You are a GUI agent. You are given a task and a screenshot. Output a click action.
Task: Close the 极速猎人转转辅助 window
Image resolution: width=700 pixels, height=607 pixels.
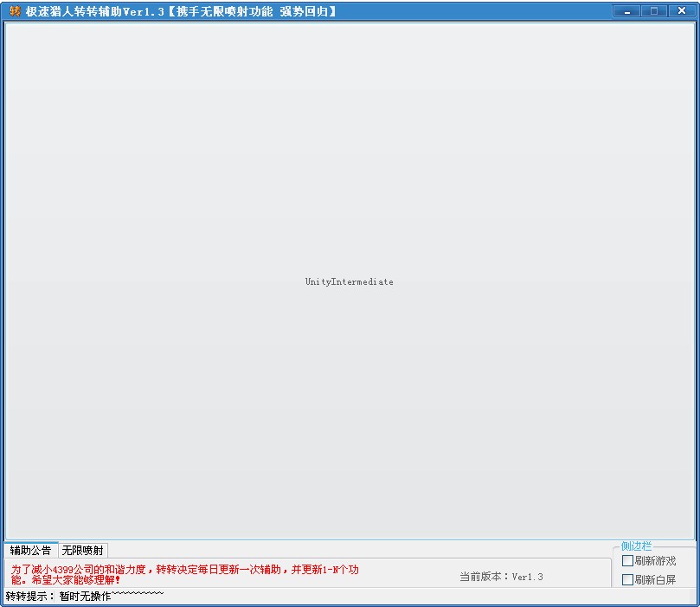point(682,11)
